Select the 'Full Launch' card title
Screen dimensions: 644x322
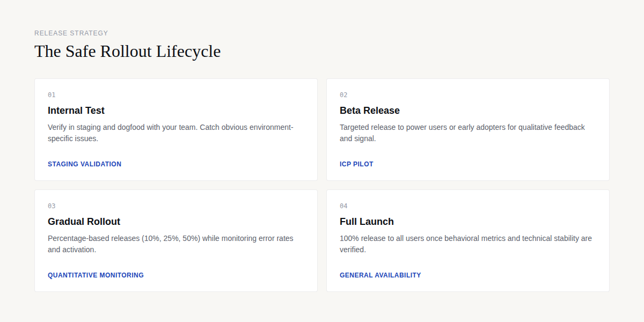point(367,222)
